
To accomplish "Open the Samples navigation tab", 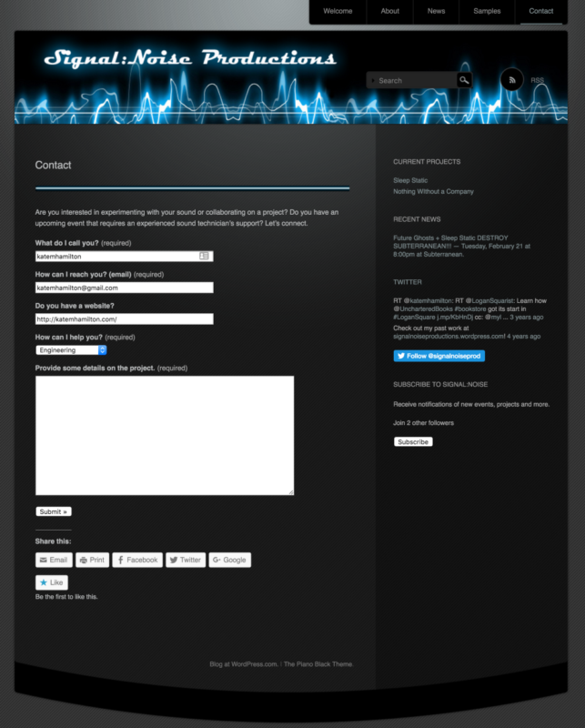I will 487,11.
